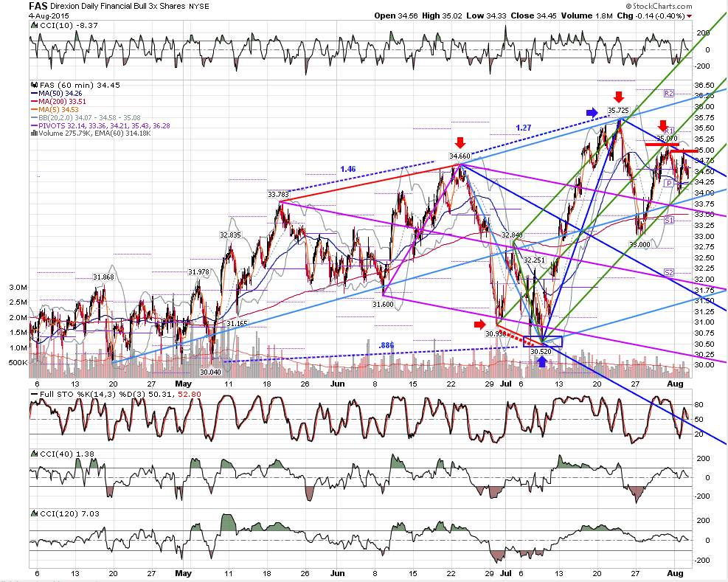
Task: Click the S2 pivot level marker
Action: 668,273
